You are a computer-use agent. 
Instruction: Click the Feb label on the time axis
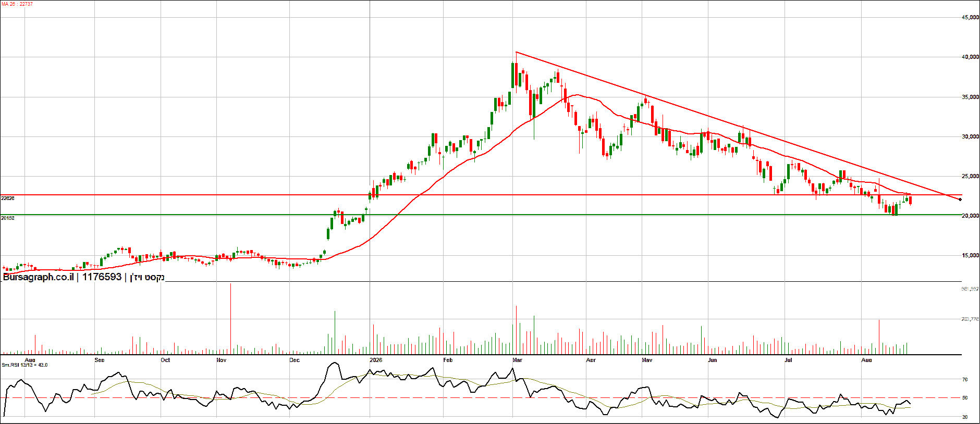click(x=448, y=360)
